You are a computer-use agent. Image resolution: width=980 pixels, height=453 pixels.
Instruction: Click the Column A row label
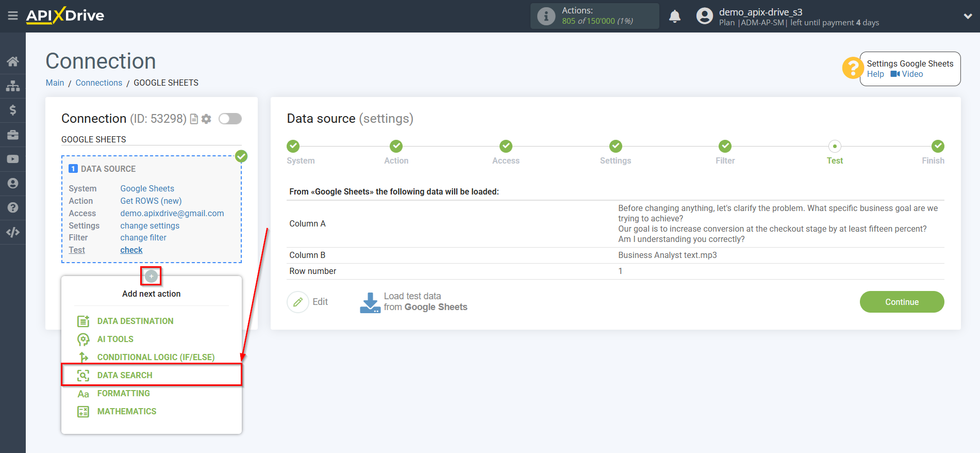click(x=307, y=224)
